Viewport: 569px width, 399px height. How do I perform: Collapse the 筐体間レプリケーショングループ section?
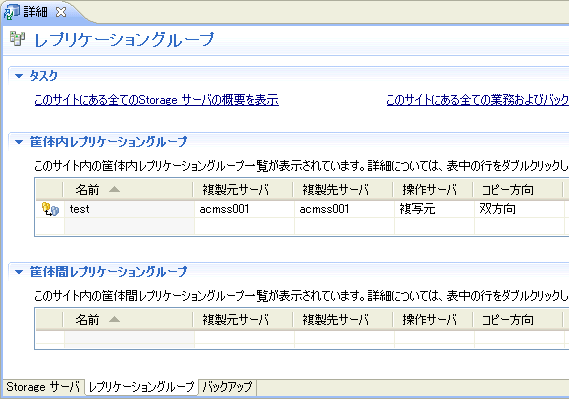point(19,272)
